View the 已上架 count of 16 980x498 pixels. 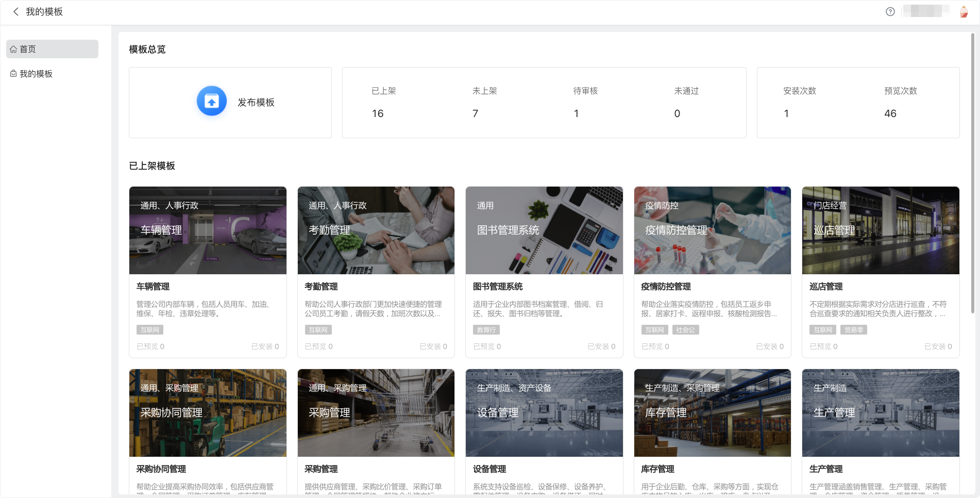378,113
